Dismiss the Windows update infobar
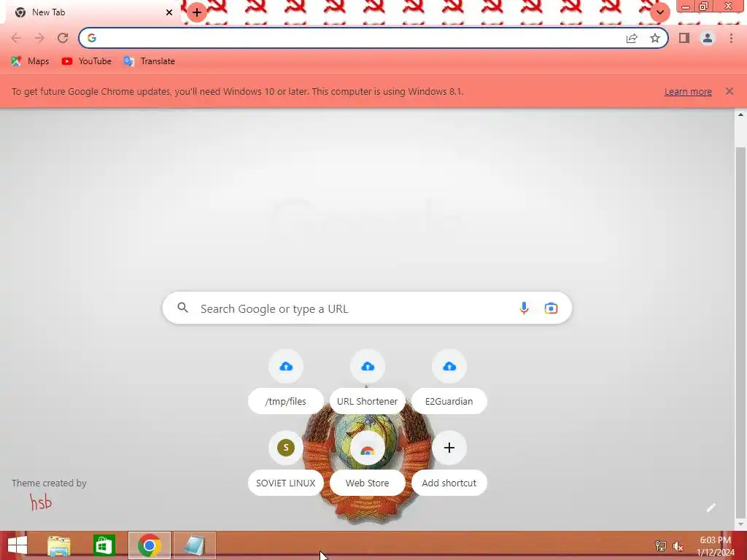Image resolution: width=747 pixels, height=560 pixels. point(729,91)
